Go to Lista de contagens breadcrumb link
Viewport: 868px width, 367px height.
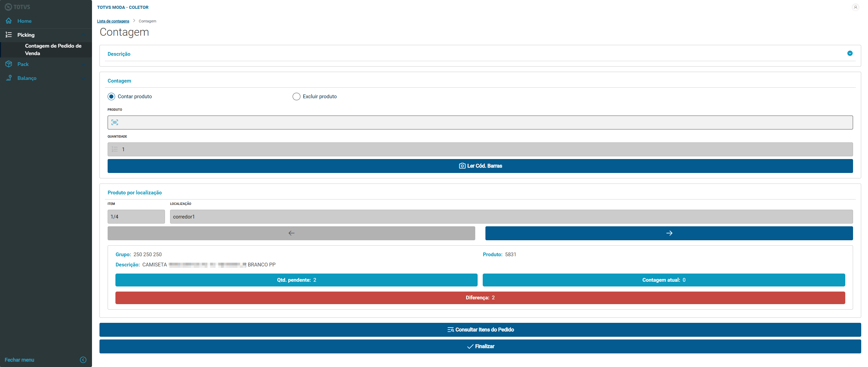(113, 21)
